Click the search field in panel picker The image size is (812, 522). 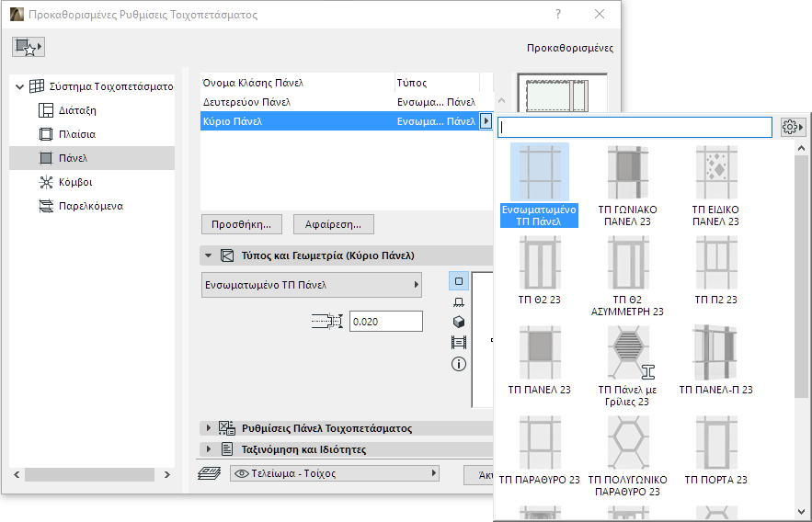[635, 127]
